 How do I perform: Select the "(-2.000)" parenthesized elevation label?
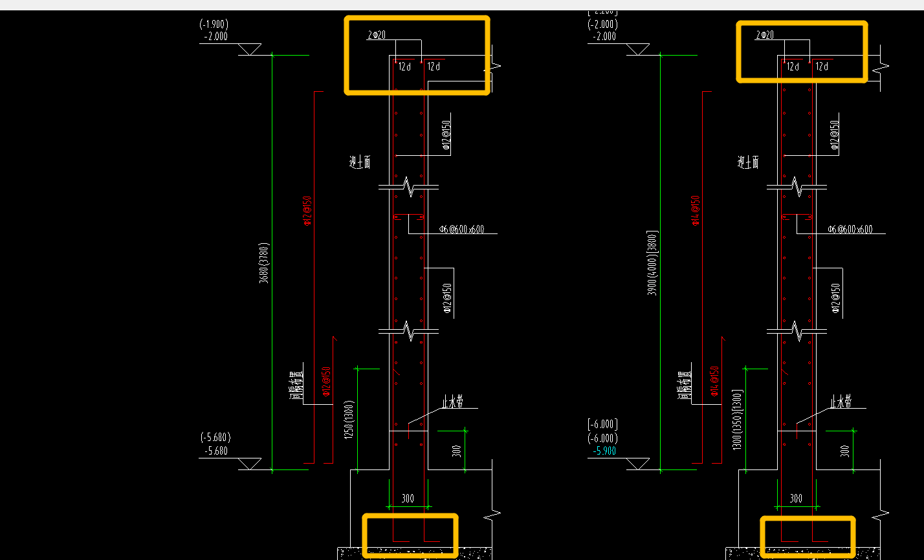click(x=603, y=25)
